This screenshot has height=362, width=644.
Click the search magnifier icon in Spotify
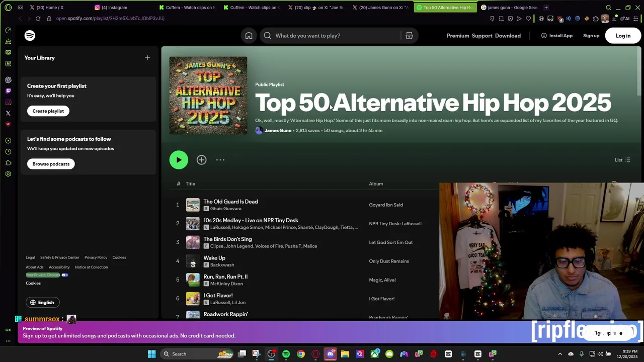(x=268, y=36)
